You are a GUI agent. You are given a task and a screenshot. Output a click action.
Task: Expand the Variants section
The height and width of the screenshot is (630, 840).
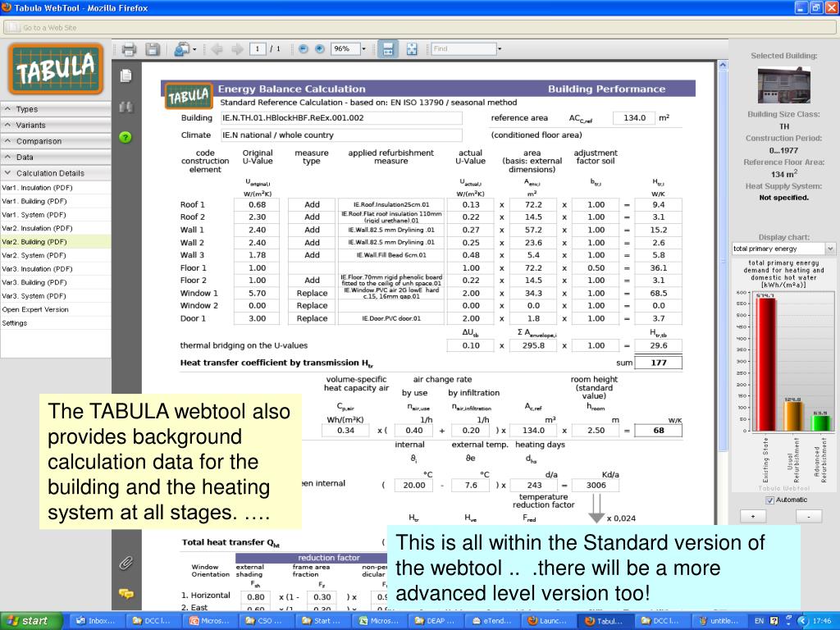[56, 125]
